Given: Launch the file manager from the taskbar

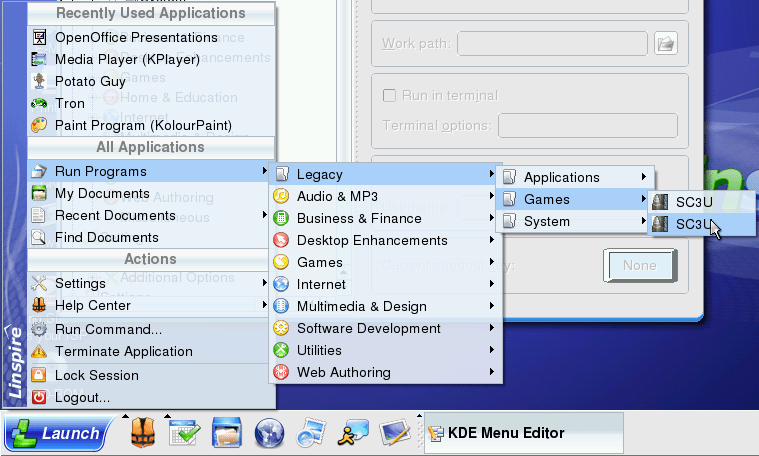Looking at the screenshot, I should [x=228, y=433].
